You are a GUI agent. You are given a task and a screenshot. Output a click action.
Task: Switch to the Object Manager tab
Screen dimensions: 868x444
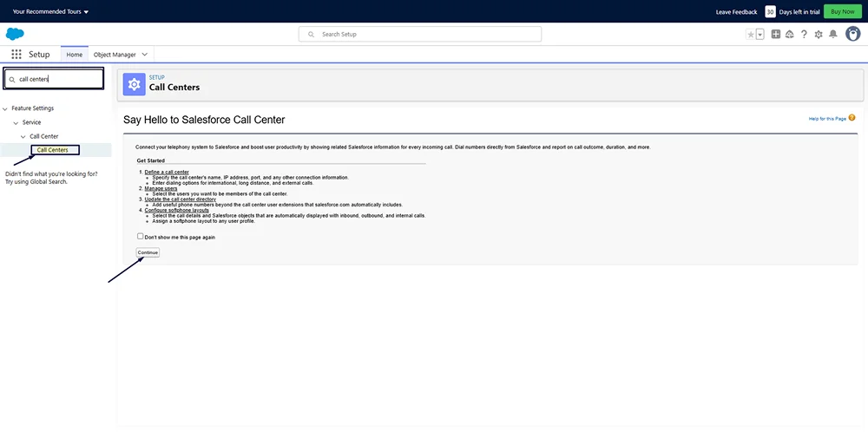click(x=115, y=55)
